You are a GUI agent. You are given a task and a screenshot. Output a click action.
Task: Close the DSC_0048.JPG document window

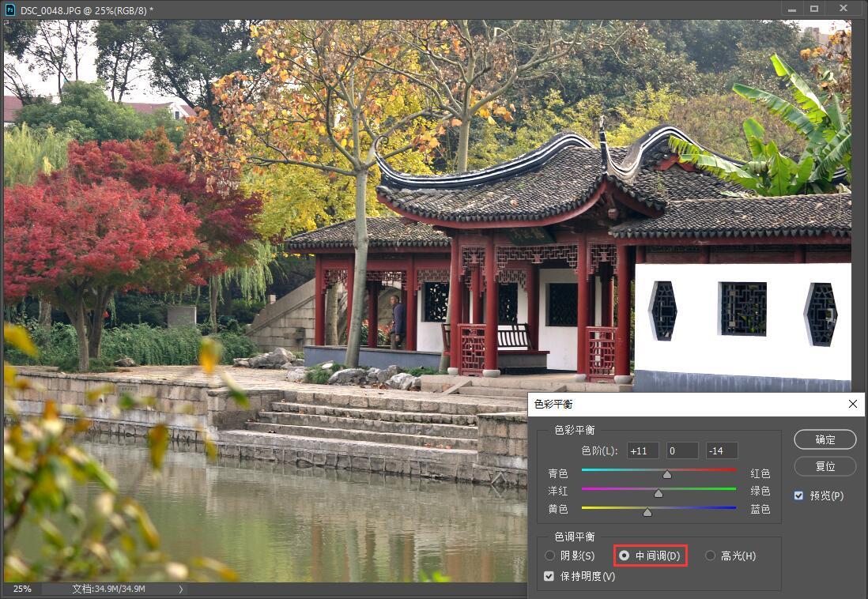click(843, 9)
